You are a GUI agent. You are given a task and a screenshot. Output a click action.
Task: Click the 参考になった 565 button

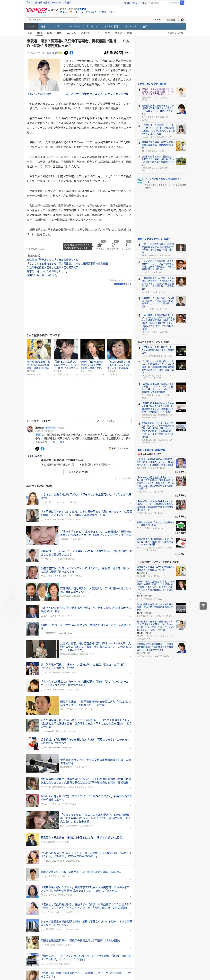click(119, 449)
